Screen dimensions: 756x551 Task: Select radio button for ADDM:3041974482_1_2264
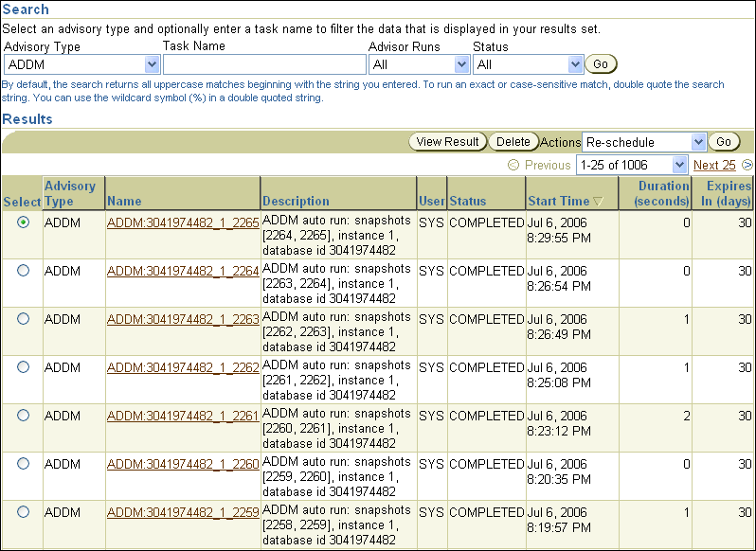coord(23,271)
